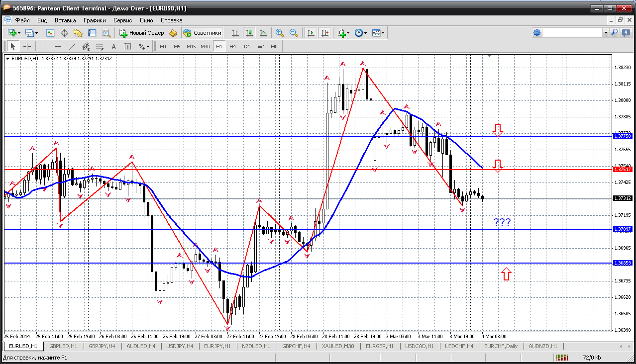The height and width of the screenshot is (364, 636).
Task: Toggle the Terminal panel icon
Action: (92, 33)
